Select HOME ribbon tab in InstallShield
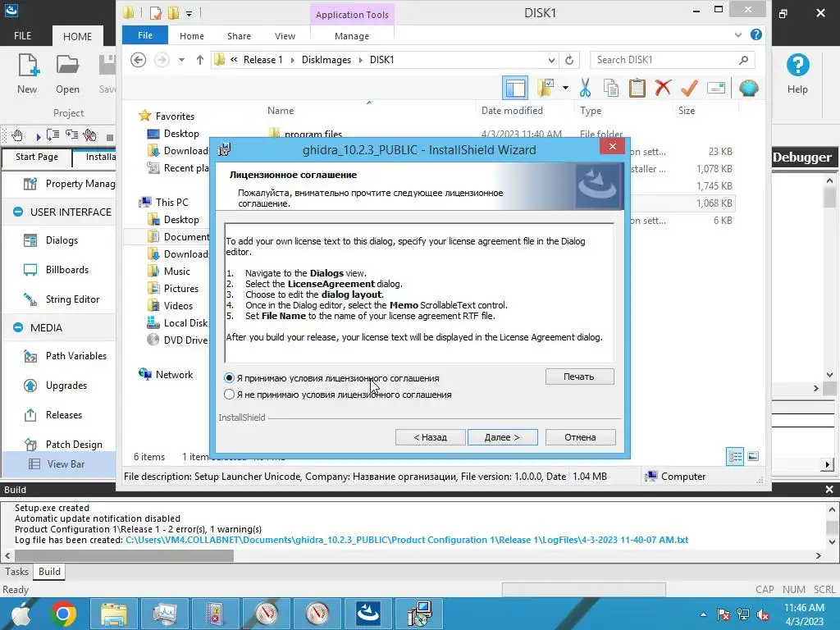 click(x=78, y=36)
